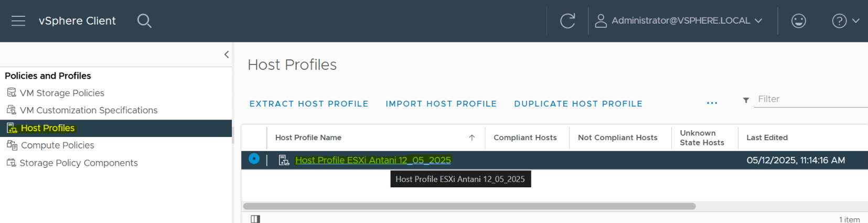Viewport: 868px width, 223px height.
Task: Open the feedback smiley icon
Action: click(x=798, y=21)
